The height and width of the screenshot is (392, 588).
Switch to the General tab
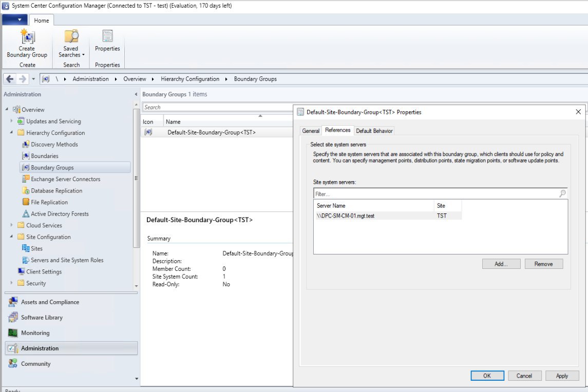click(x=311, y=131)
